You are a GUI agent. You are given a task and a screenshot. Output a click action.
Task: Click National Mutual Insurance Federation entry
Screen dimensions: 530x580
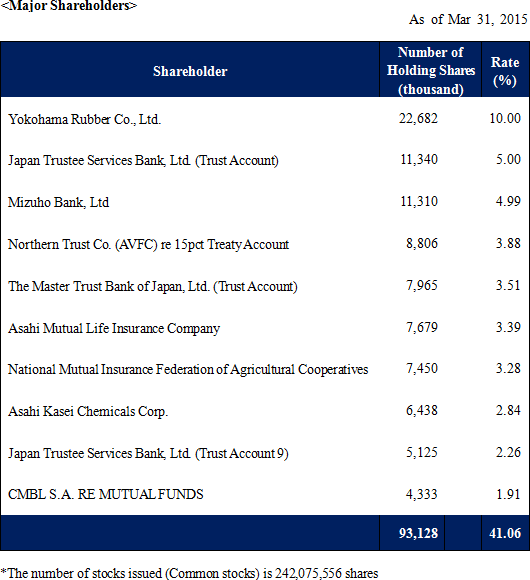188,370
